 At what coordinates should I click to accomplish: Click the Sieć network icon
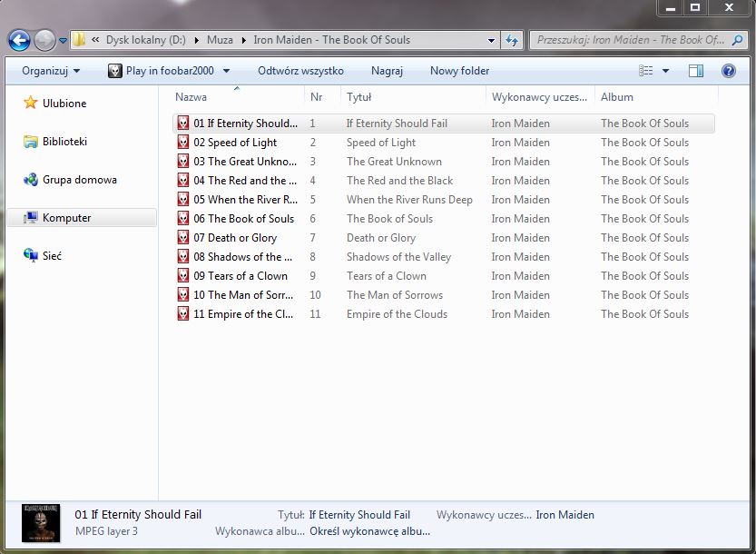coord(30,256)
